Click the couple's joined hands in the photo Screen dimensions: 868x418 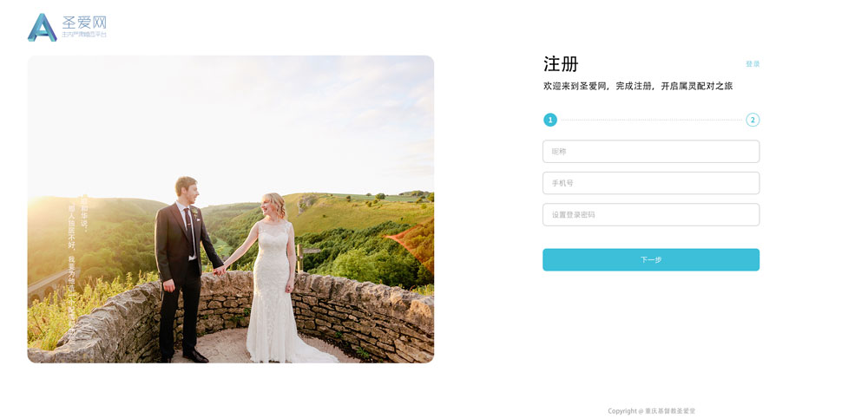(220, 270)
